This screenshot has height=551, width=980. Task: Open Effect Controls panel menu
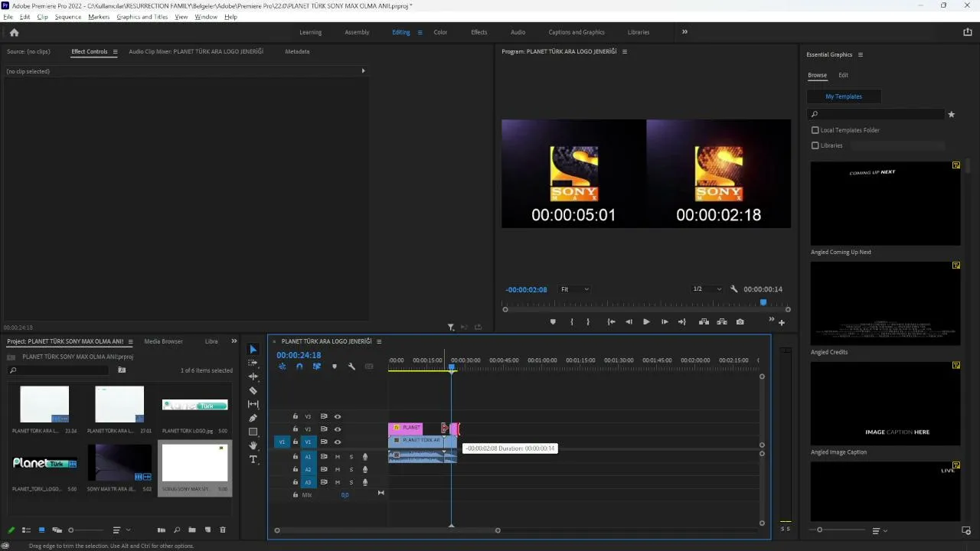(x=116, y=52)
